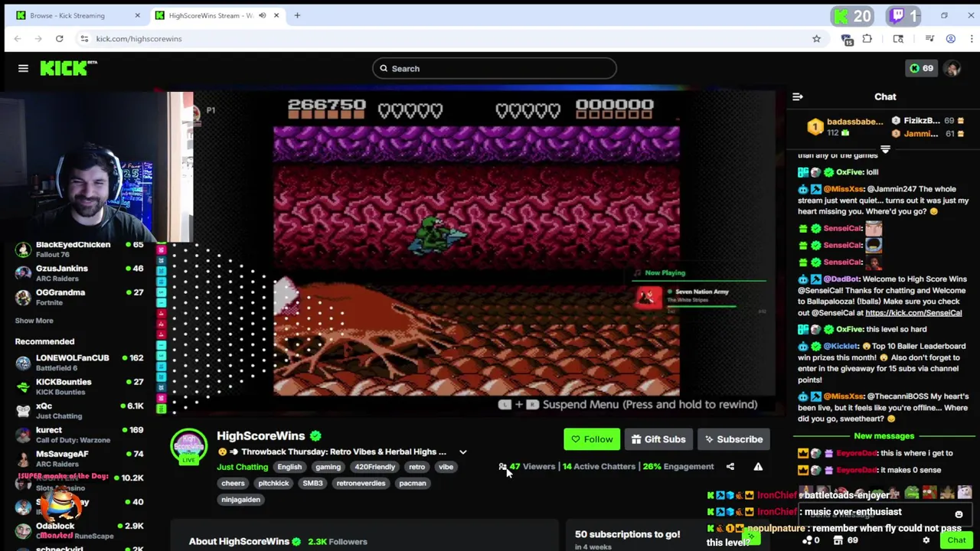980x551 pixels.
Task: Select the gaming tag
Action: 328,467
